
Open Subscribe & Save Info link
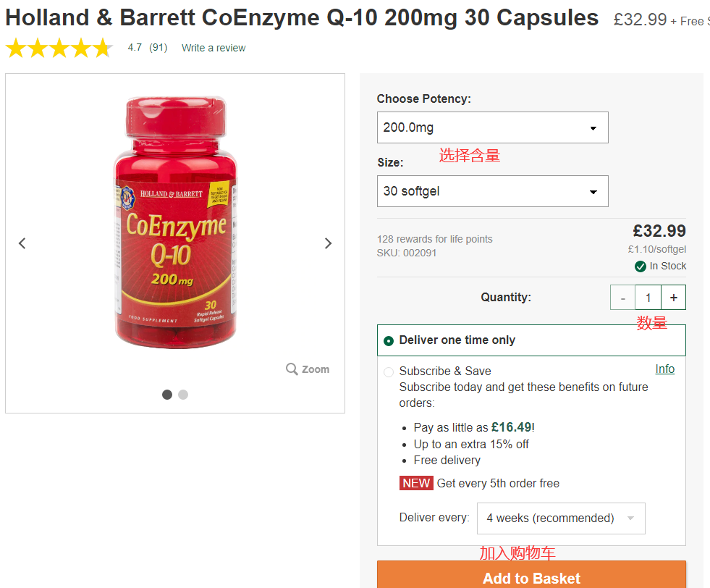[x=664, y=369]
